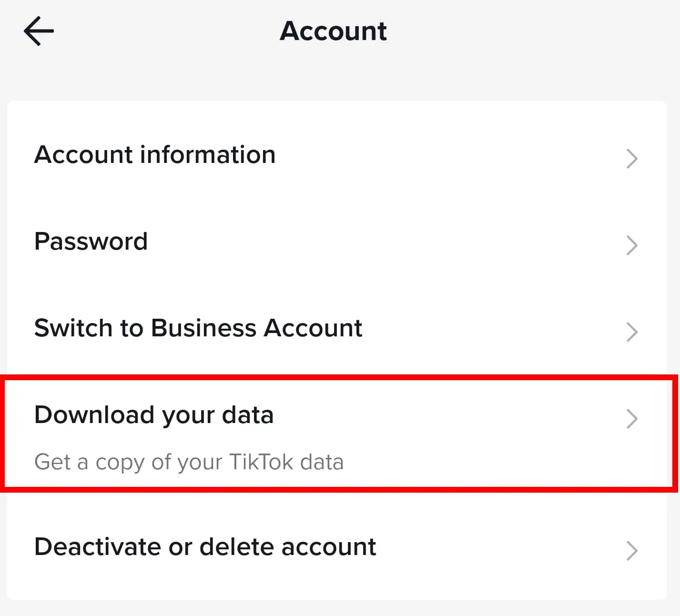Open the Account information menu entry
This screenshot has height=616, width=680.
(155, 155)
